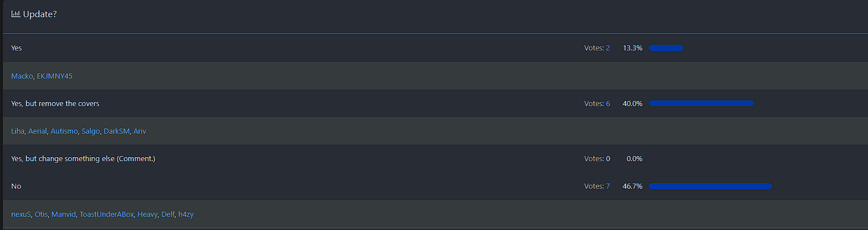
Task: Click the vote count 2 for Yes
Action: click(x=608, y=48)
